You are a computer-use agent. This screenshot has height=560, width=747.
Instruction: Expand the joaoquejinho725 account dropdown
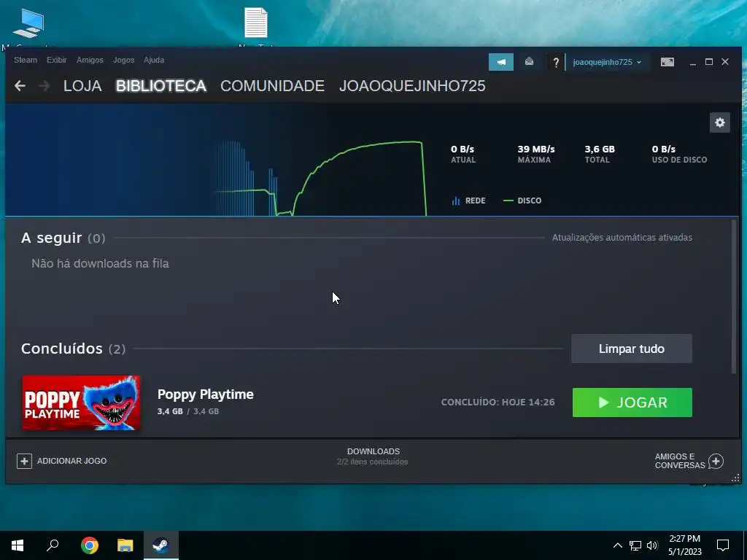pos(607,63)
